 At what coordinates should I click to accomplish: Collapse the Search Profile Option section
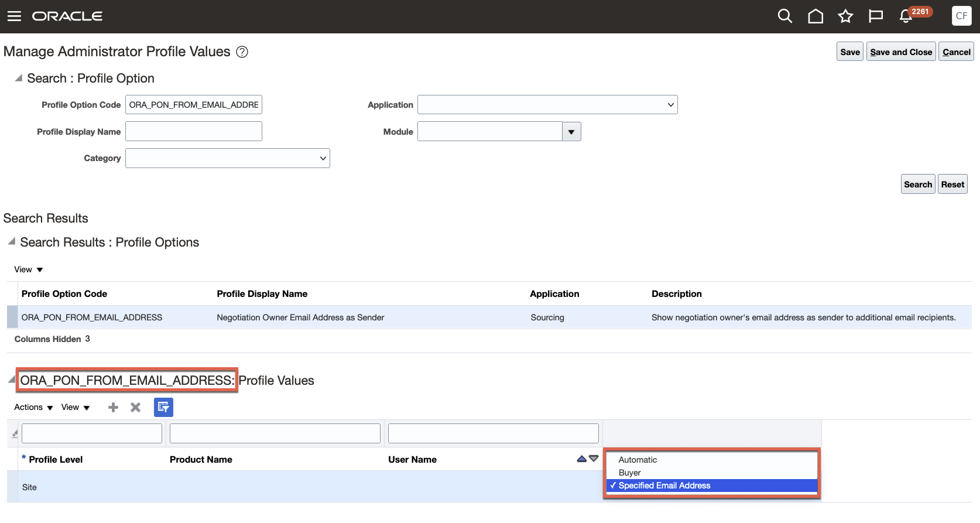pyautogui.click(x=19, y=78)
